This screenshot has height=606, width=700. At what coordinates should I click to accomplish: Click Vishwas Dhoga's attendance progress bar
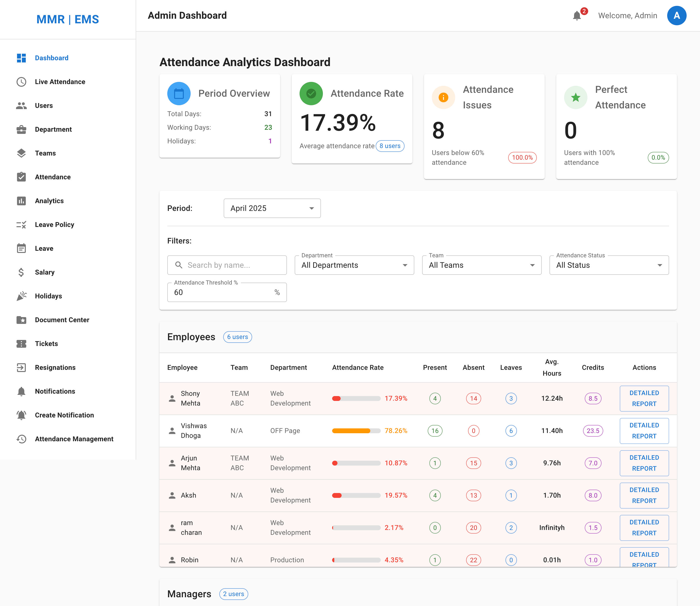(x=356, y=431)
